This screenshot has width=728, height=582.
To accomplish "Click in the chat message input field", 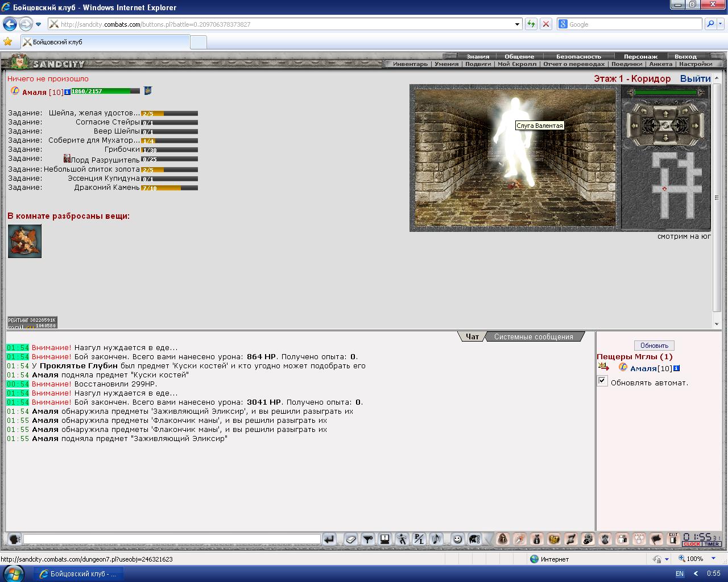I will (172, 539).
